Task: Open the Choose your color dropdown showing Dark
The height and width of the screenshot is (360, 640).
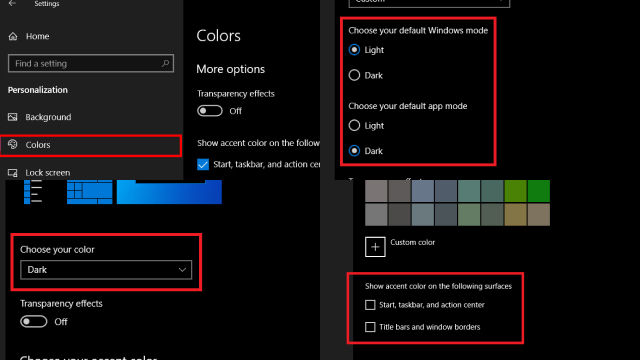Action: point(106,270)
